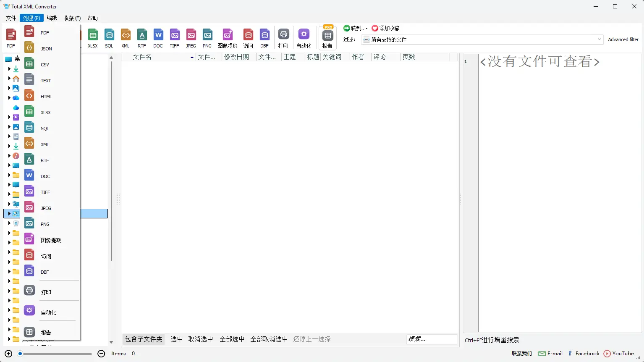This screenshot has height=362, width=644.
Task: Expand the highlighted tree row
Action: (9, 214)
